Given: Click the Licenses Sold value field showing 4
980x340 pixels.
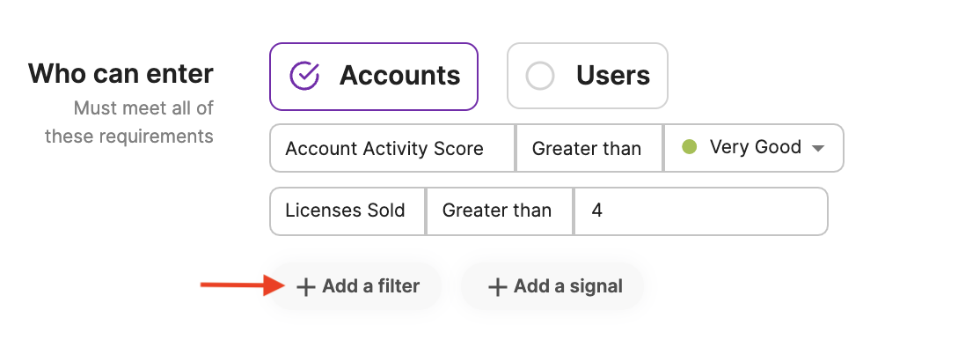Looking at the screenshot, I should [x=700, y=211].
